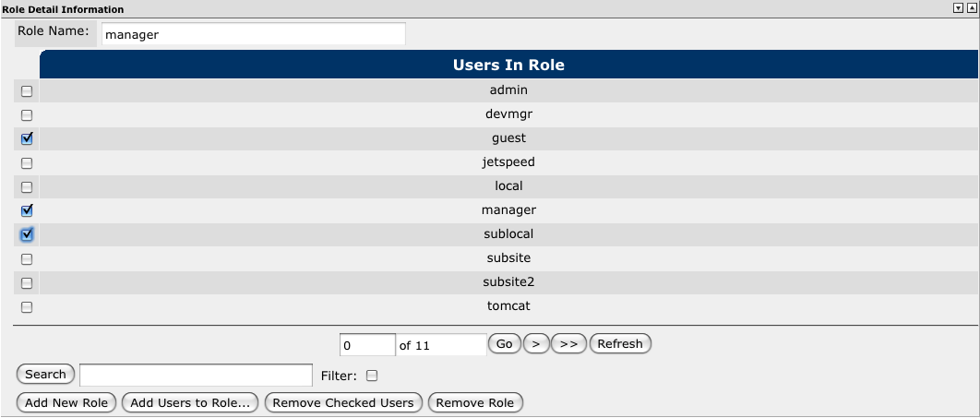Open Add Users to Role dialog

(x=190, y=403)
